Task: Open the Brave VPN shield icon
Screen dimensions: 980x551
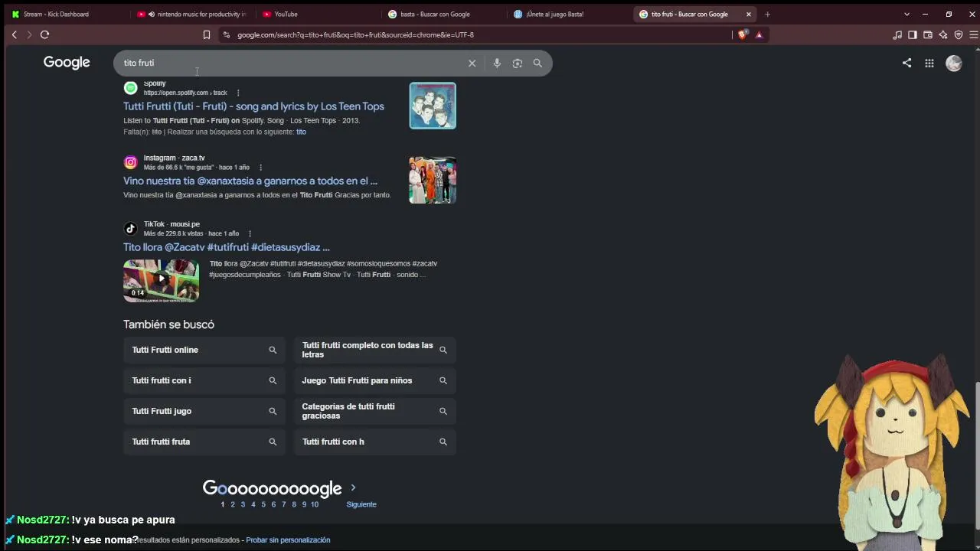Action: click(959, 34)
